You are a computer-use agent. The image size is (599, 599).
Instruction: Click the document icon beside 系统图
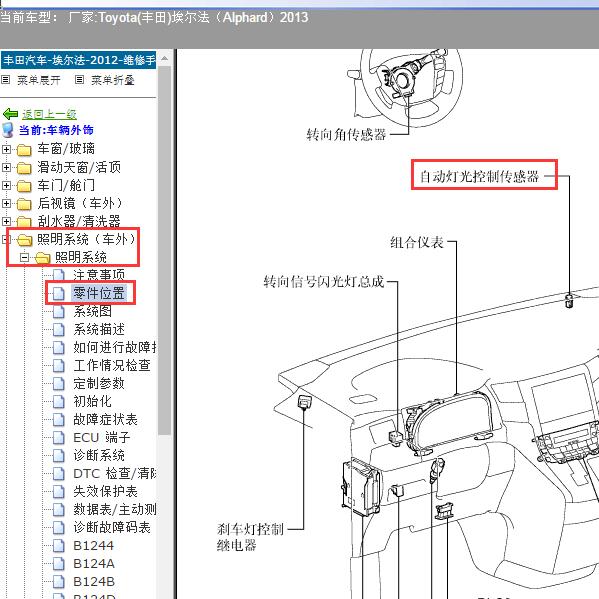(58, 311)
